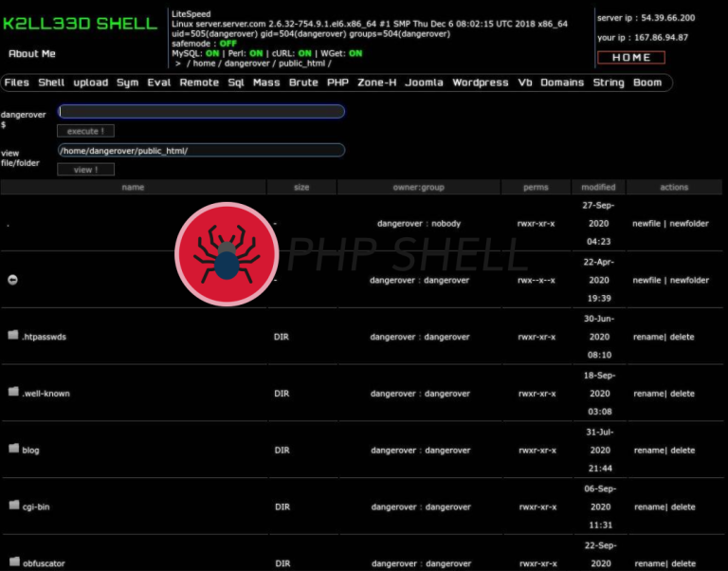Viewport: 728px width, 571px height.
Task: Click the About Me link
Action: point(32,54)
